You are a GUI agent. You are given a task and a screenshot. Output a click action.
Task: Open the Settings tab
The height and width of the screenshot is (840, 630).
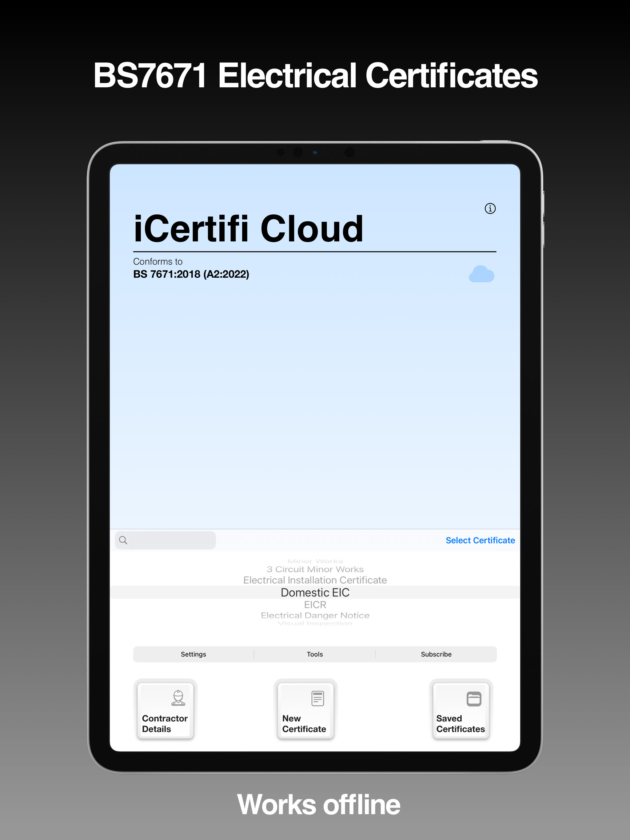click(193, 654)
